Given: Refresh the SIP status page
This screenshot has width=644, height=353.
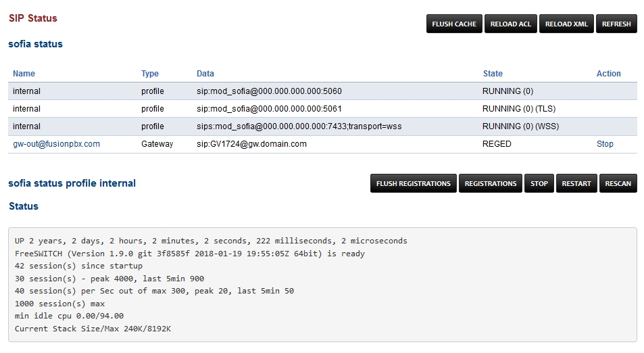Looking at the screenshot, I should pyautogui.click(x=616, y=24).
